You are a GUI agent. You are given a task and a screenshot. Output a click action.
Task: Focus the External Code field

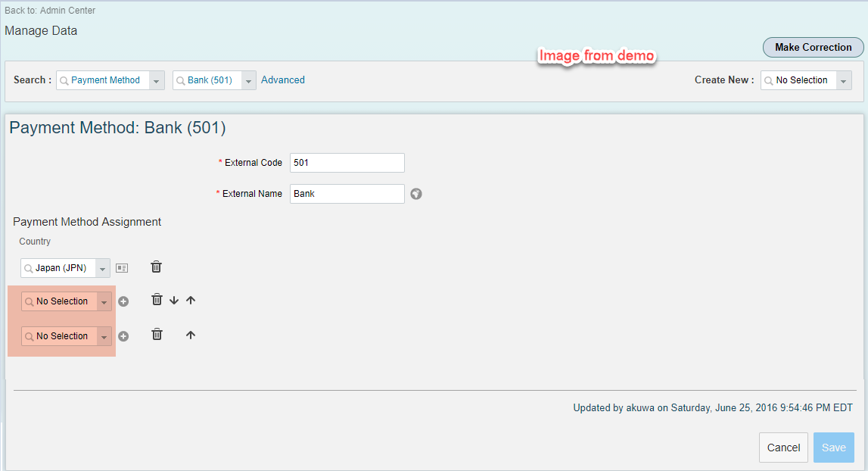click(347, 163)
